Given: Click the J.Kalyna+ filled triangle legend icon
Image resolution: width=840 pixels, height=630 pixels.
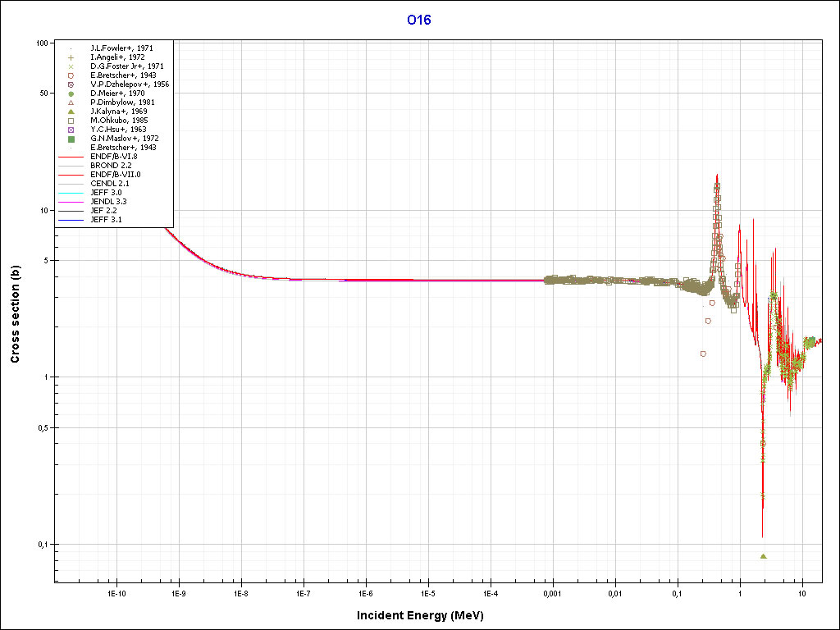Looking at the screenshot, I should click(71, 112).
